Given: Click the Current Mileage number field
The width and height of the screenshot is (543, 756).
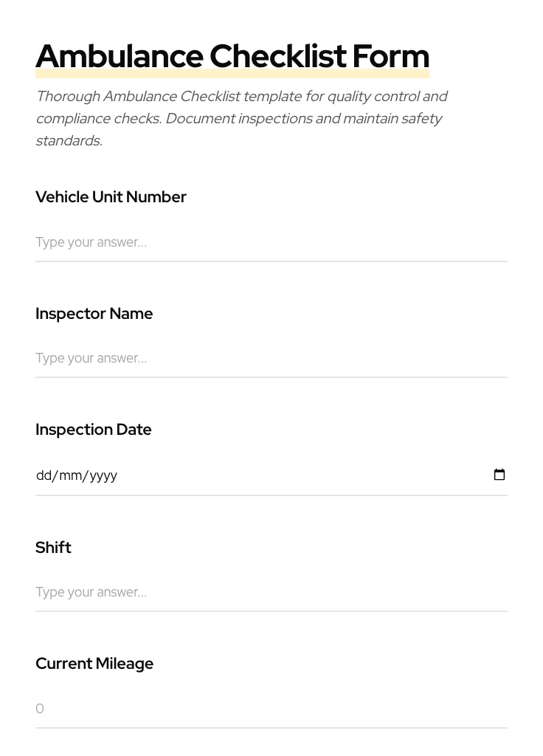Looking at the screenshot, I should [x=221, y=708].
